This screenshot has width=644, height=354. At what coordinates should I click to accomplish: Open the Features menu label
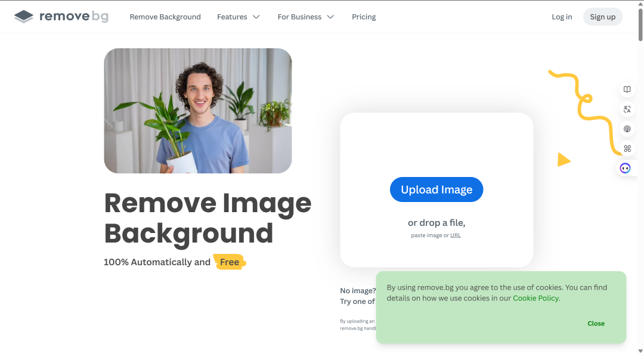tap(232, 17)
